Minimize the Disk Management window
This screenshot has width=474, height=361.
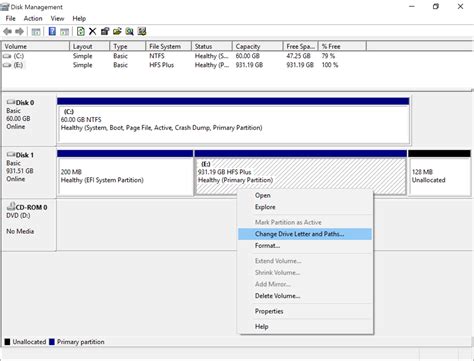pos(412,6)
